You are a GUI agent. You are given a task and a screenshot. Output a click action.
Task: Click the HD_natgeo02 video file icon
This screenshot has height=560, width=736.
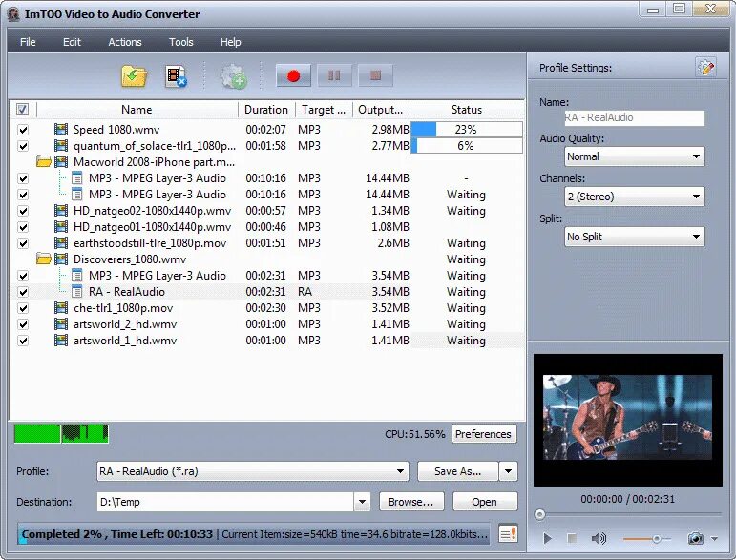tap(60, 211)
